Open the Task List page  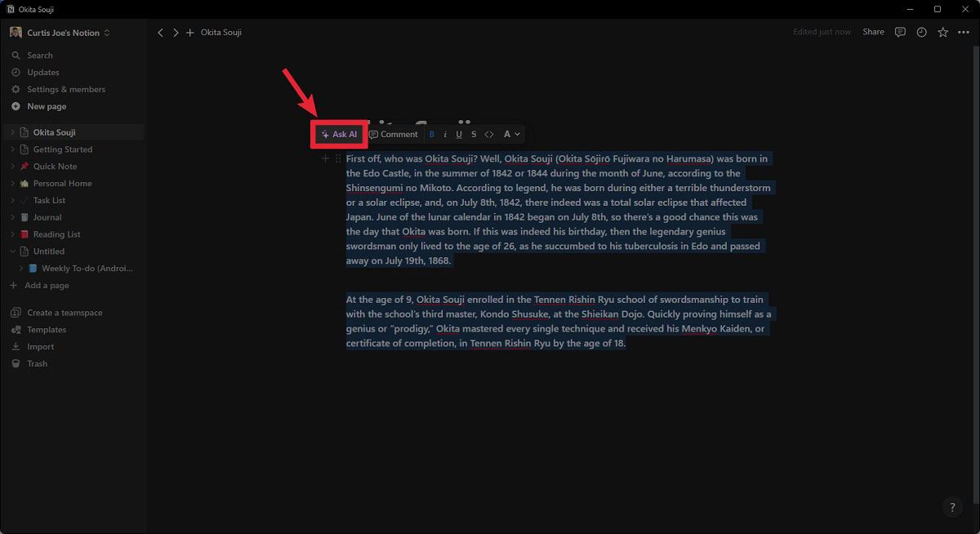[49, 200]
